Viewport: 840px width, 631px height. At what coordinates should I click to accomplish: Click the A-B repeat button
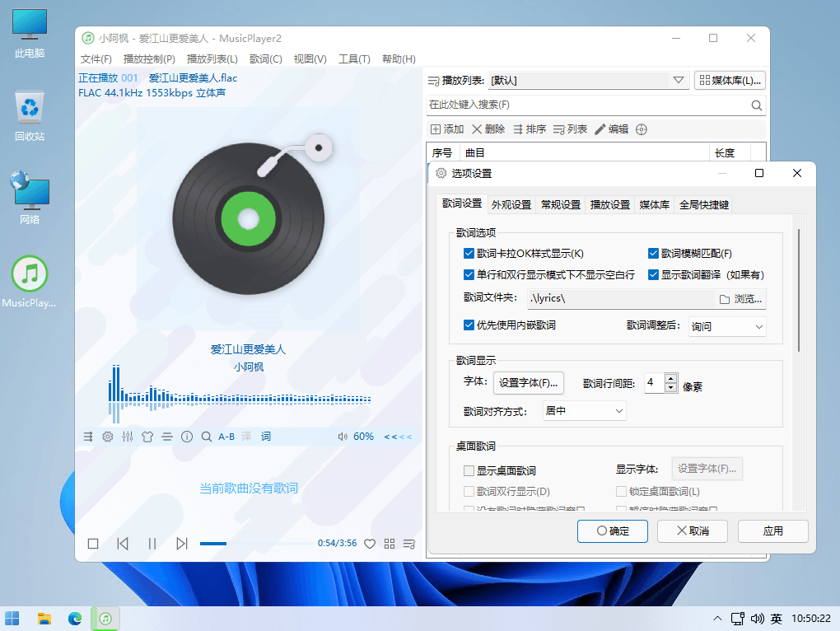226,437
